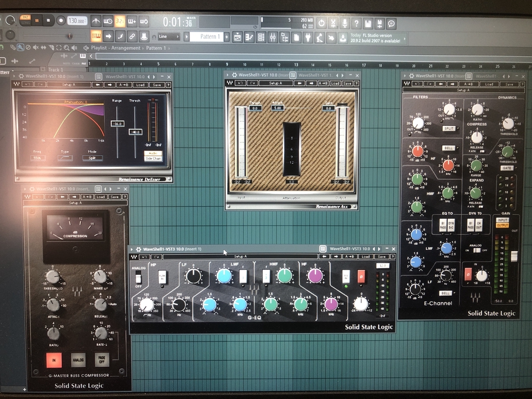The image size is (532, 399).
Task: Toggle red phase invert button on G-EQ
Action: coord(361,277)
